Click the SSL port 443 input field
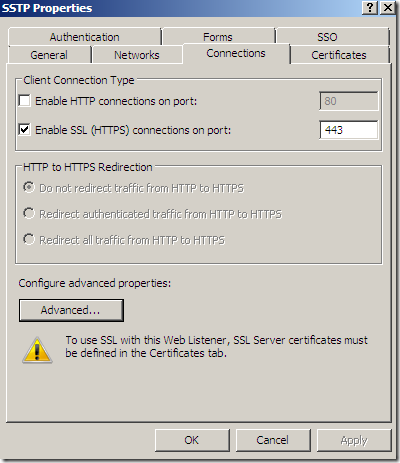 [x=349, y=130]
